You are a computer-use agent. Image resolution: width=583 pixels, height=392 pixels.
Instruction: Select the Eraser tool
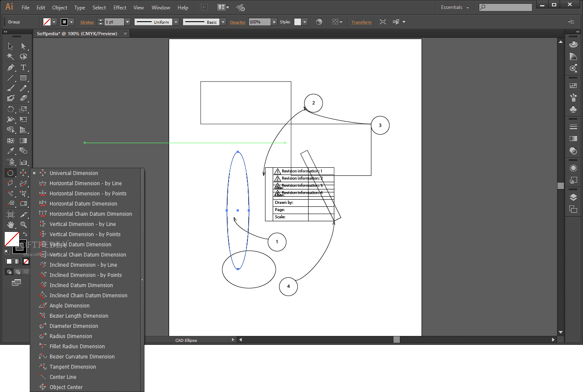pos(23,98)
